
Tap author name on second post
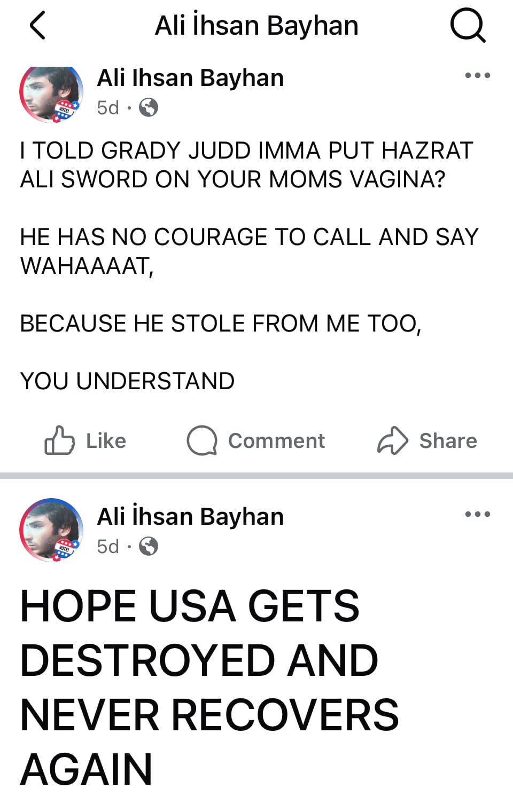pyautogui.click(x=190, y=516)
